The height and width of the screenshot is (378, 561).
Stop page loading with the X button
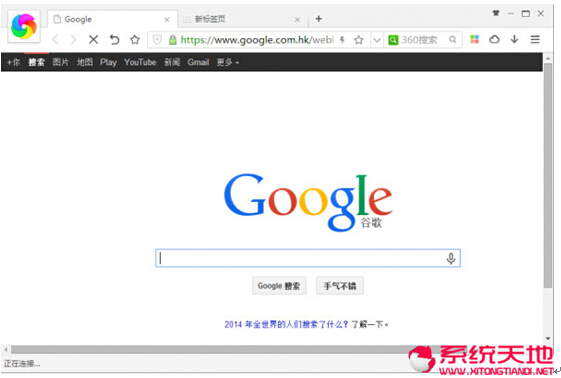pos(93,39)
